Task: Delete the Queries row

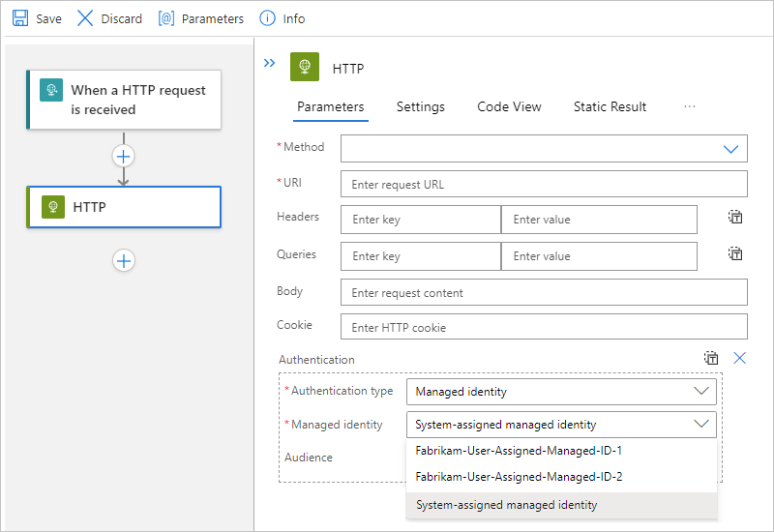Action: pyautogui.click(x=735, y=254)
